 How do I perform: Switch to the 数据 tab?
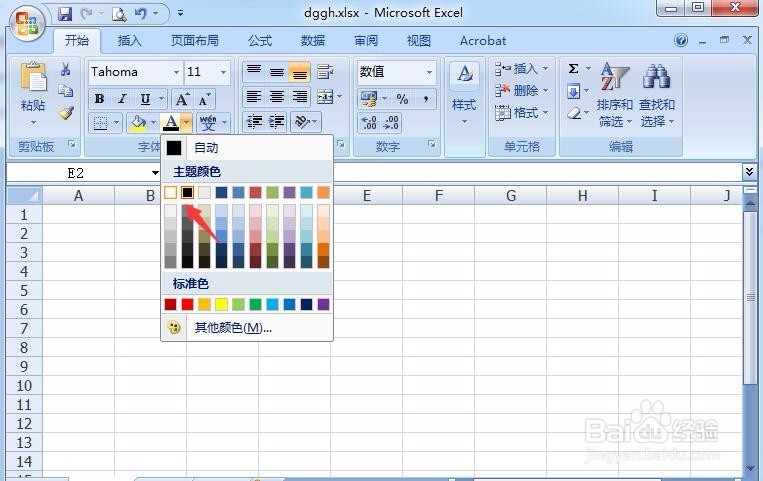coord(313,41)
